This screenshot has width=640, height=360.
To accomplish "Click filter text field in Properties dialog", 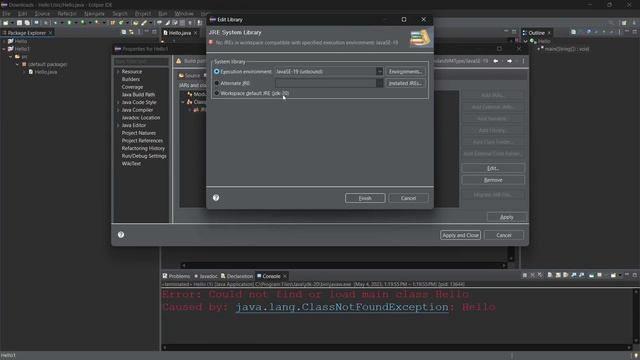I will click(141, 61).
